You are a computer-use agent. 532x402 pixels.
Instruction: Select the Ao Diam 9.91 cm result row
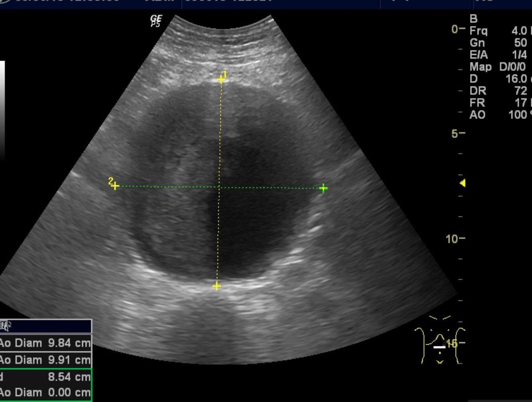45,360
